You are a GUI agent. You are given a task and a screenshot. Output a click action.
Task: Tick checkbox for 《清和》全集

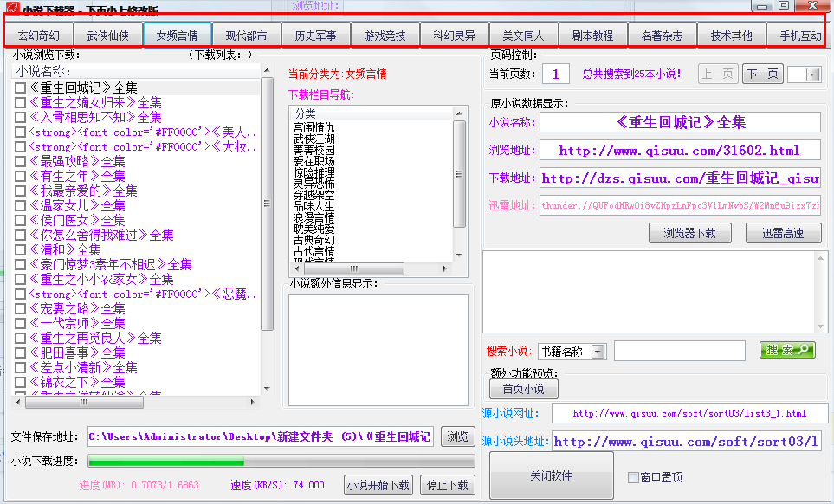[x=20, y=249]
